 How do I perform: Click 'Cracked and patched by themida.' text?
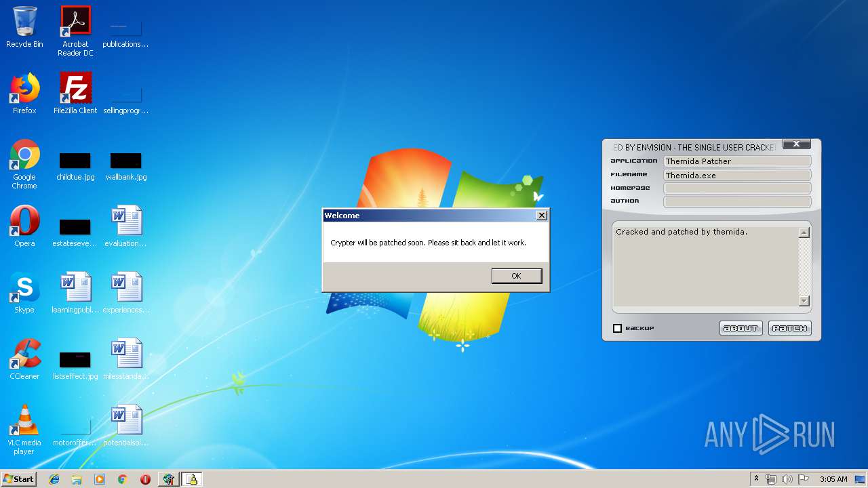pyautogui.click(x=682, y=232)
